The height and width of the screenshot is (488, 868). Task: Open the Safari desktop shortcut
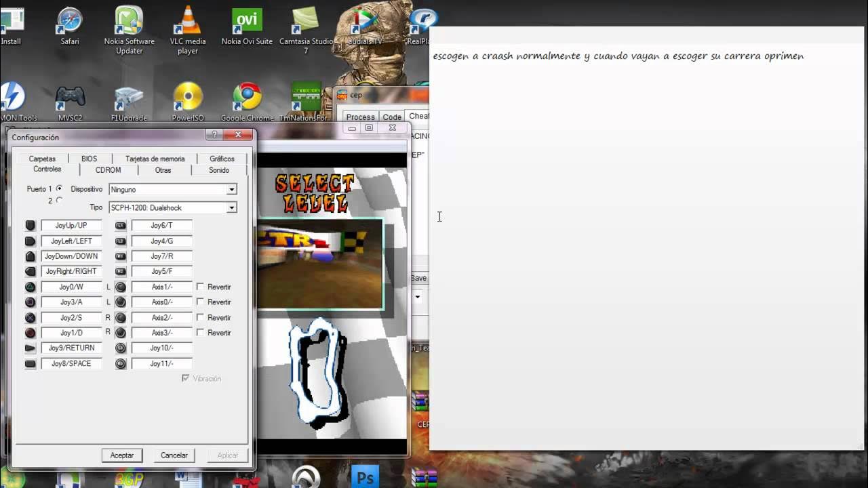pos(69,26)
